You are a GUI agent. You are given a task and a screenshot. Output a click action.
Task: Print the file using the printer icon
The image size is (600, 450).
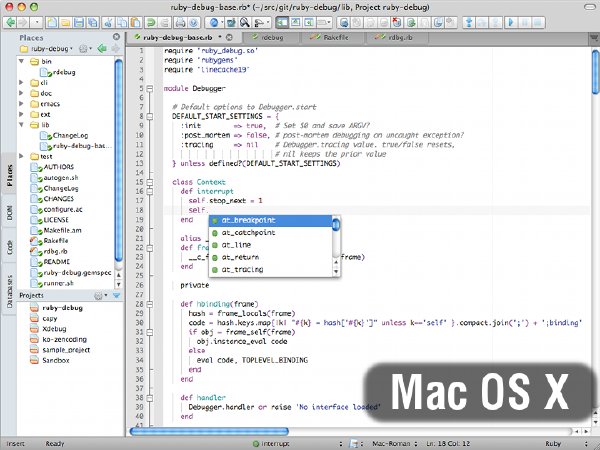pyautogui.click(x=180, y=22)
